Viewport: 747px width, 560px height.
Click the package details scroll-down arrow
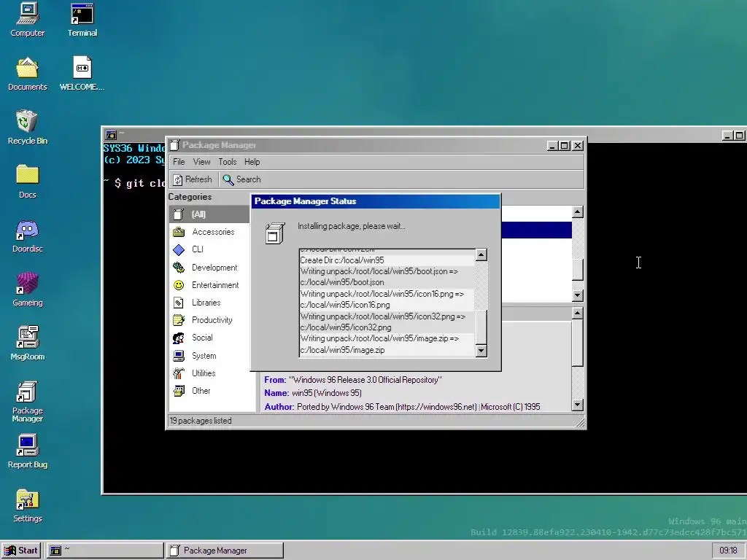coord(578,405)
